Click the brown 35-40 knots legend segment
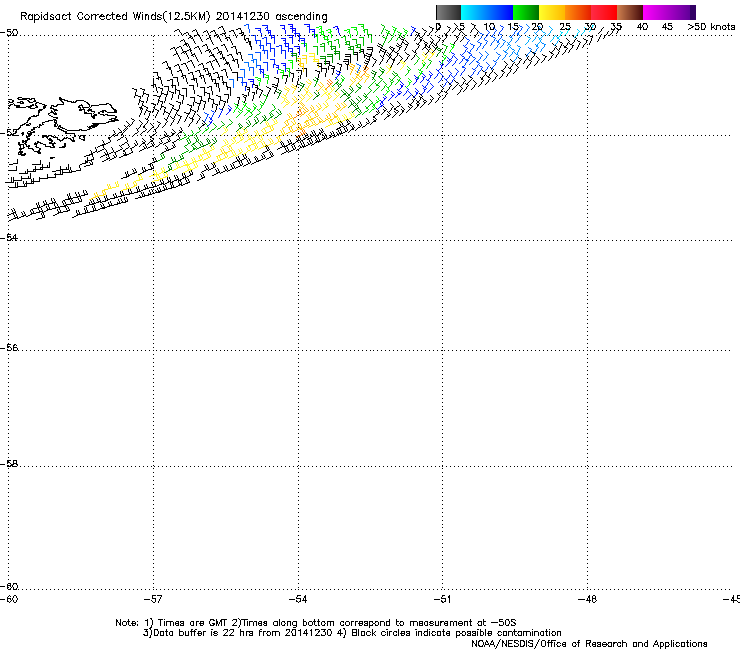Screen dimensions: 740x650 pyautogui.click(x=630, y=12)
